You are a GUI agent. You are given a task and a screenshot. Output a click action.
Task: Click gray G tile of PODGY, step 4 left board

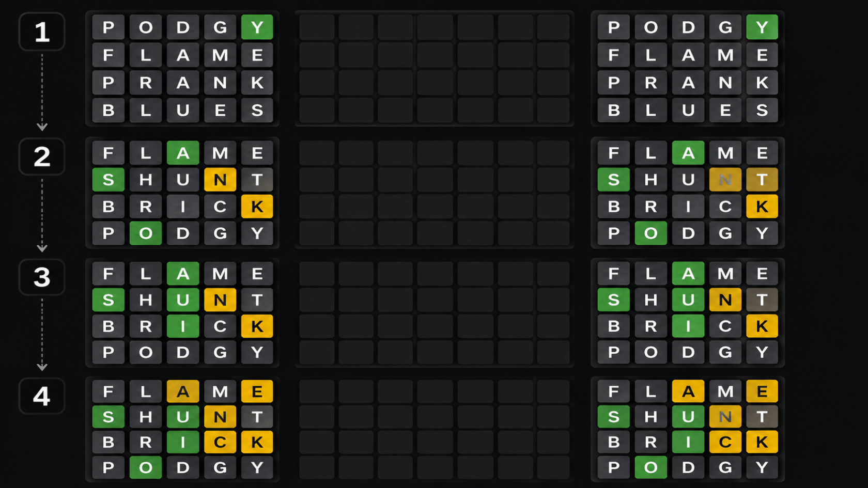pos(220,468)
